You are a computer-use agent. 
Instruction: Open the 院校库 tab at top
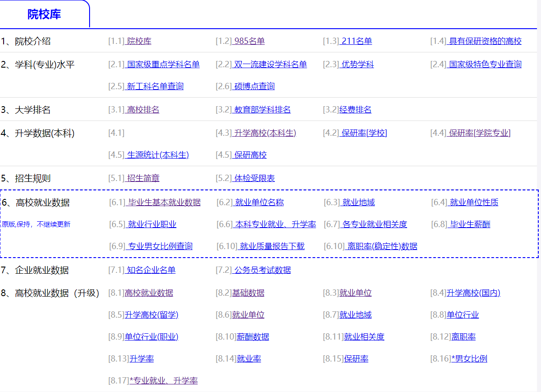point(44,14)
